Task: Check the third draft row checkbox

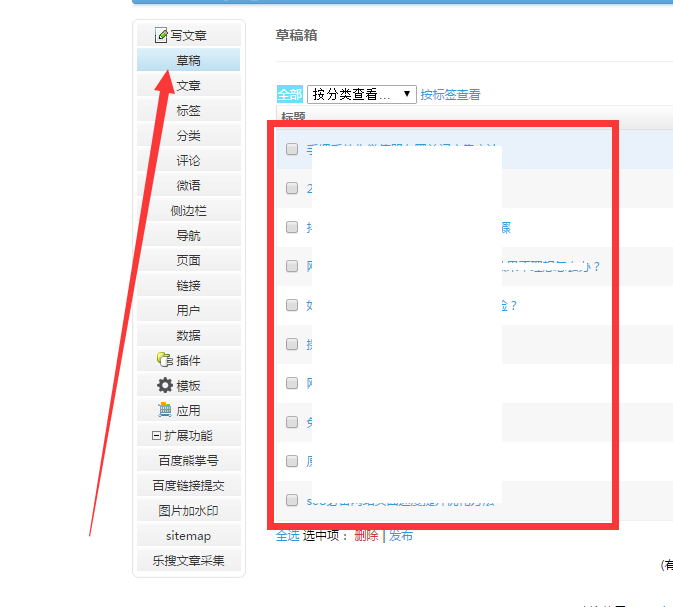Action: 292,227
